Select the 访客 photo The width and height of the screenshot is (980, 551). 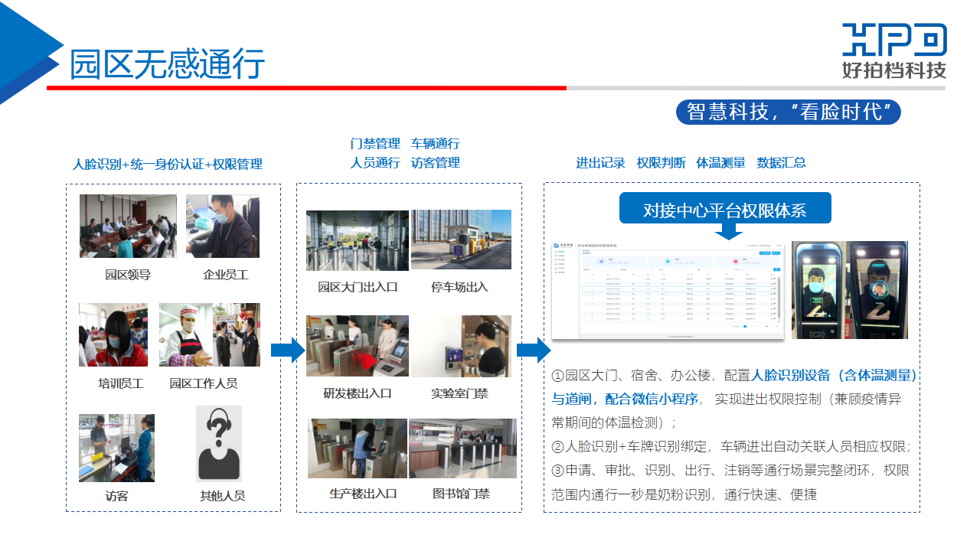(116, 448)
